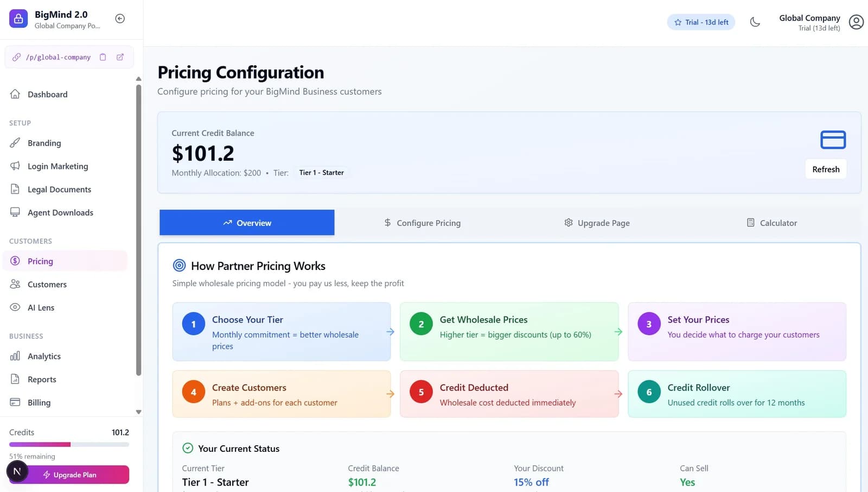Open the user account profile icon
The height and width of the screenshot is (492, 868).
coord(856,22)
